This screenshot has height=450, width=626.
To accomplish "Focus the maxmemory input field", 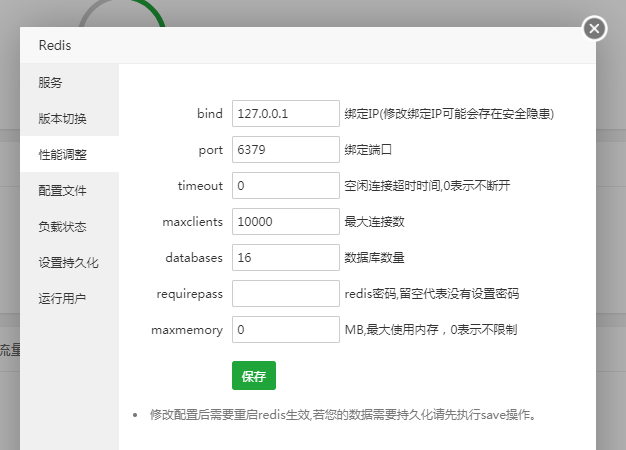I will [286, 329].
